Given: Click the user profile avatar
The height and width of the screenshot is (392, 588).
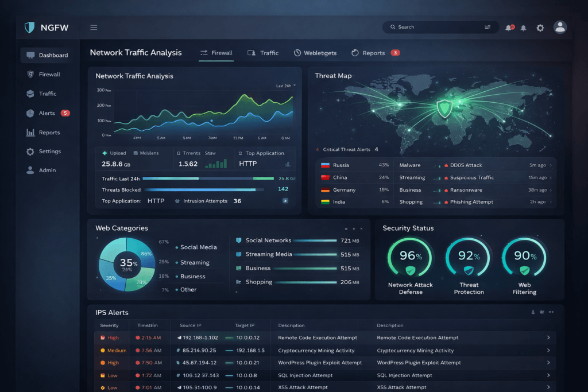Looking at the screenshot, I should click(560, 27).
